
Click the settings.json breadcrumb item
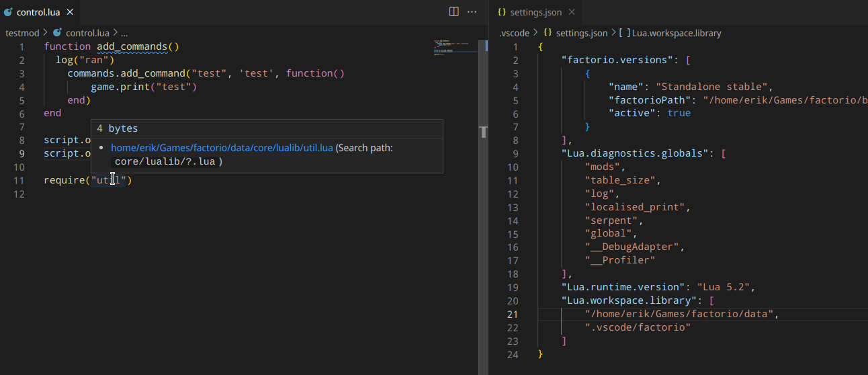tap(575, 32)
